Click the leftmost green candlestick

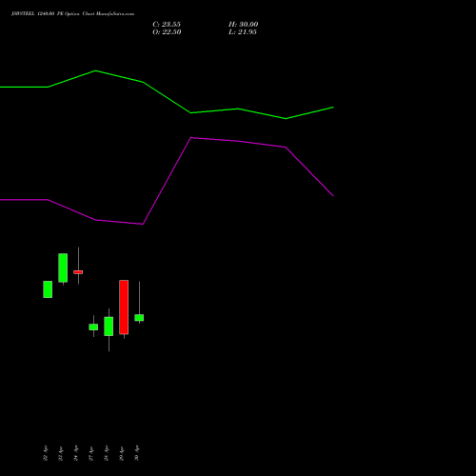pos(48,289)
